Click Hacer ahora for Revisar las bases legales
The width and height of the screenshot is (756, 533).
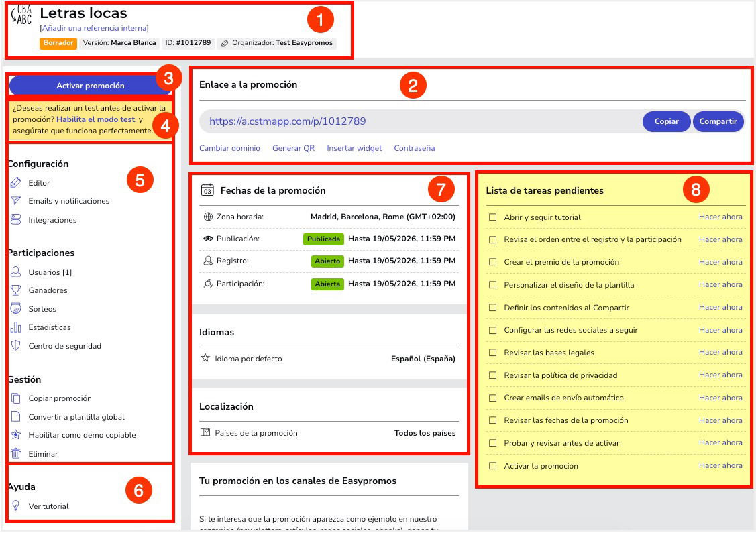pyautogui.click(x=720, y=352)
